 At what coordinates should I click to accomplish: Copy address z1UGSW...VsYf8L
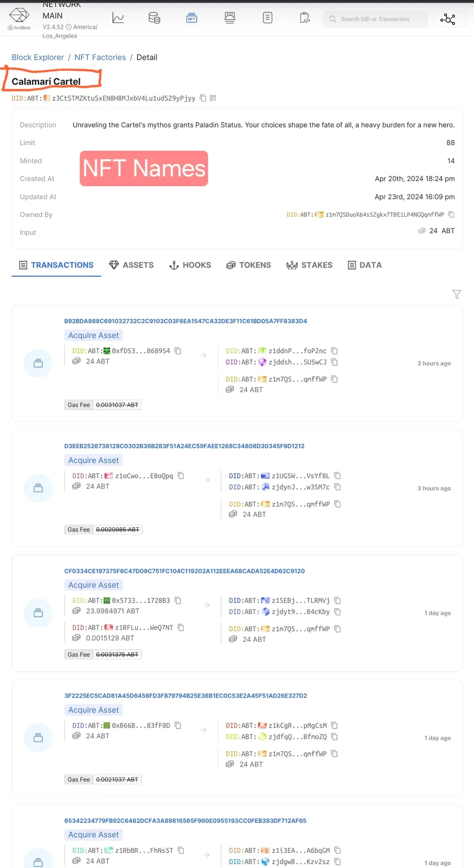[337, 476]
